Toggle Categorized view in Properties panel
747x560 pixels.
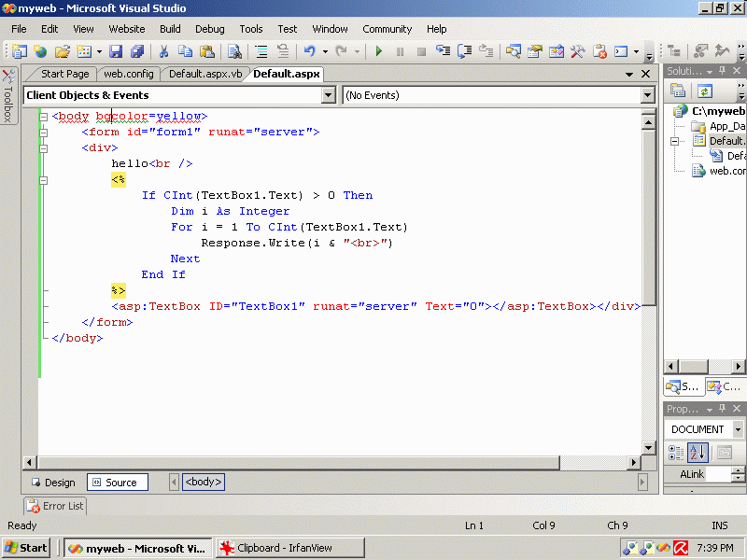676,453
